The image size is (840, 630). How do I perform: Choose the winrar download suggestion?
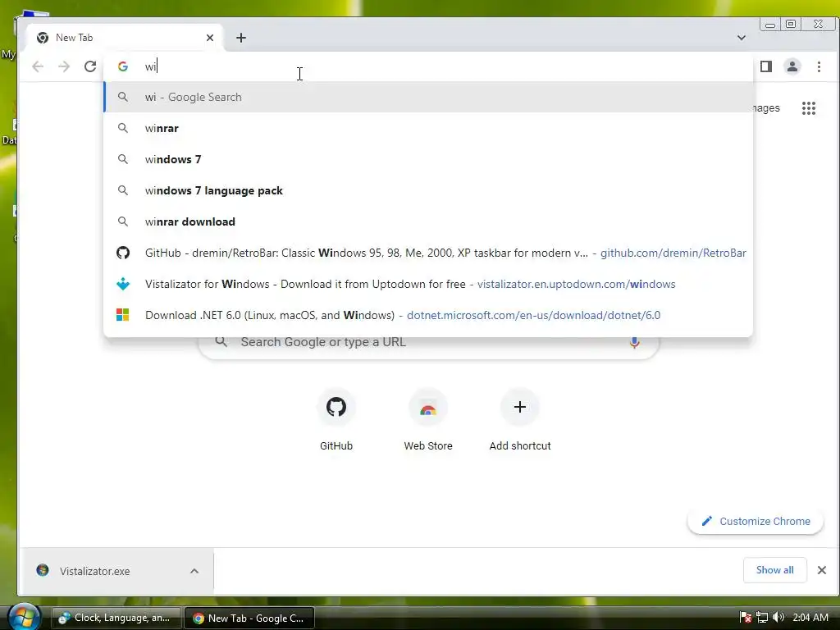tap(428, 221)
